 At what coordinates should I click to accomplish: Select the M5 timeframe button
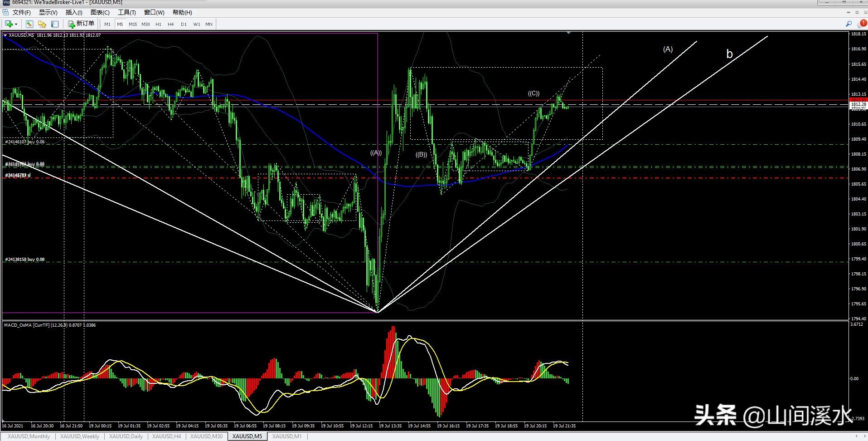pyautogui.click(x=120, y=24)
